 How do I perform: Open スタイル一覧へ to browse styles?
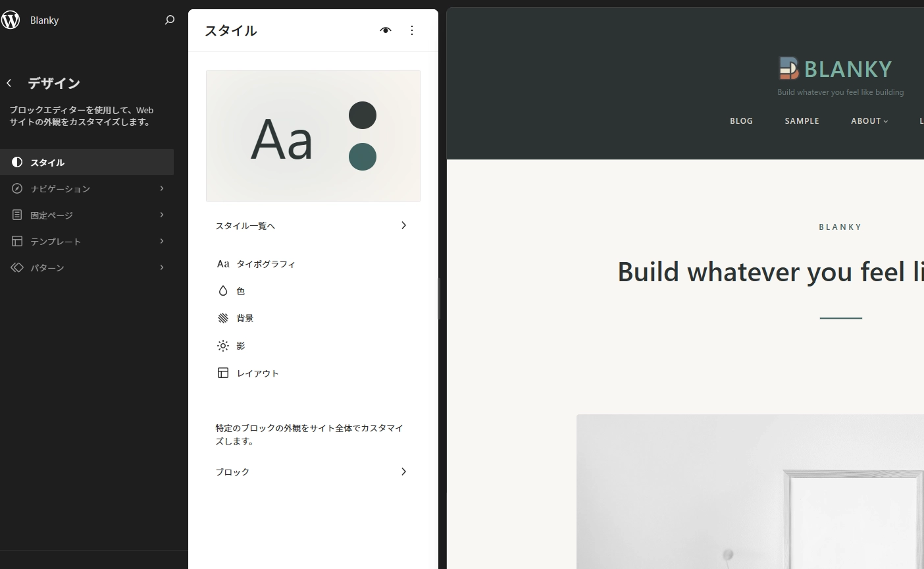312,226
